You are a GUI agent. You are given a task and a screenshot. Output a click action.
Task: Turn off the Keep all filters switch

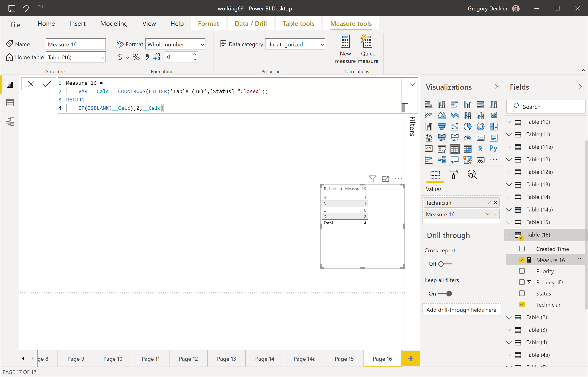[x=445, y=293]
